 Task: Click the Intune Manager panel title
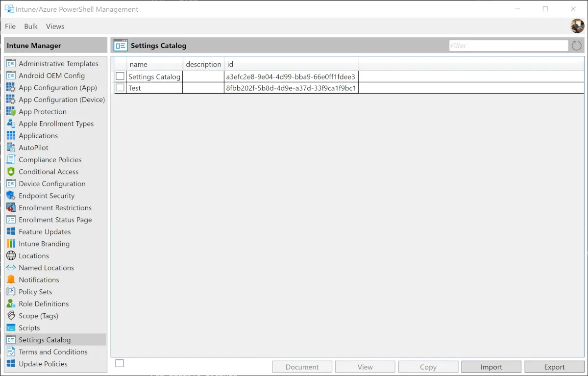(34, 46)
